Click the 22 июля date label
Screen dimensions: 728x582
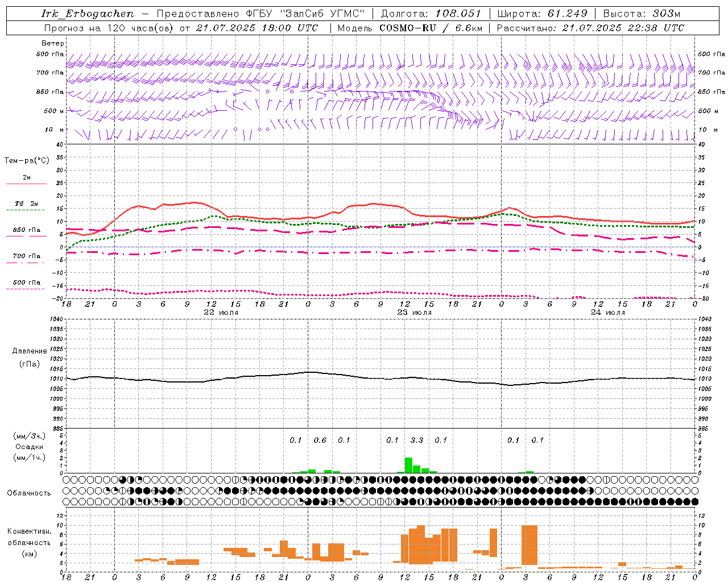point(221,313)
